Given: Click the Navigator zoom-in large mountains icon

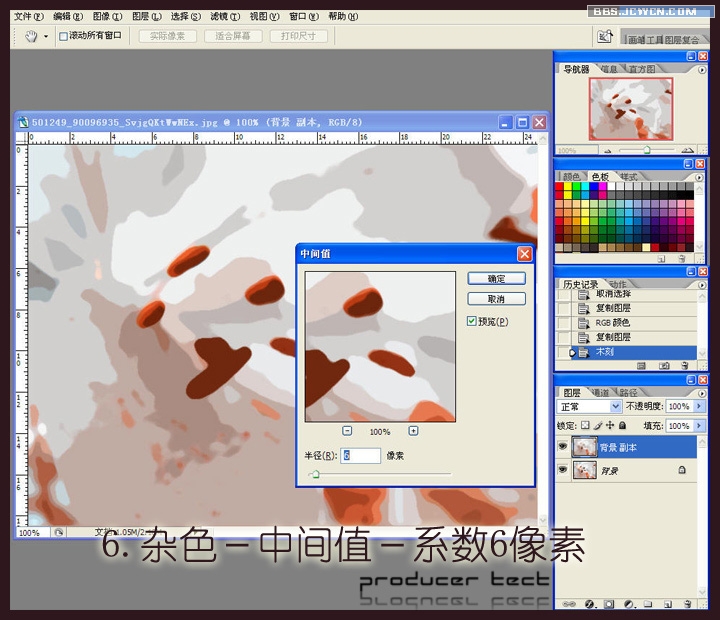Looking at the screenshot, I should click(686, 150).
